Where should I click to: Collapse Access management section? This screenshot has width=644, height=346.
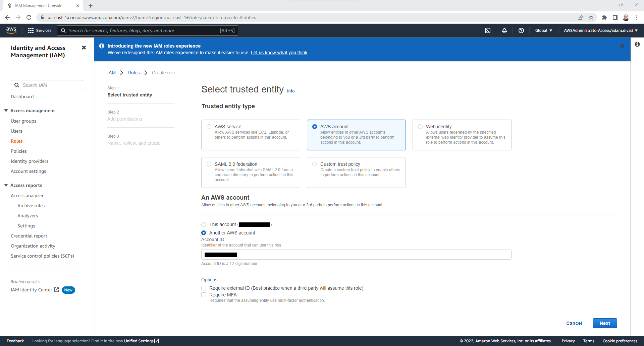click(x=6, y=111)
